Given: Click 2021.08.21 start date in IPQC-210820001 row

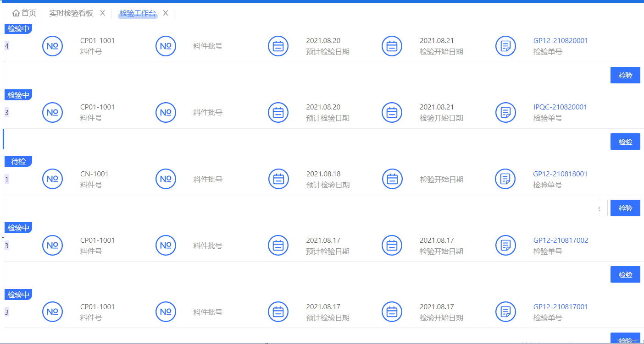Looking at the screenshot, I should click(x=437, y=107).
